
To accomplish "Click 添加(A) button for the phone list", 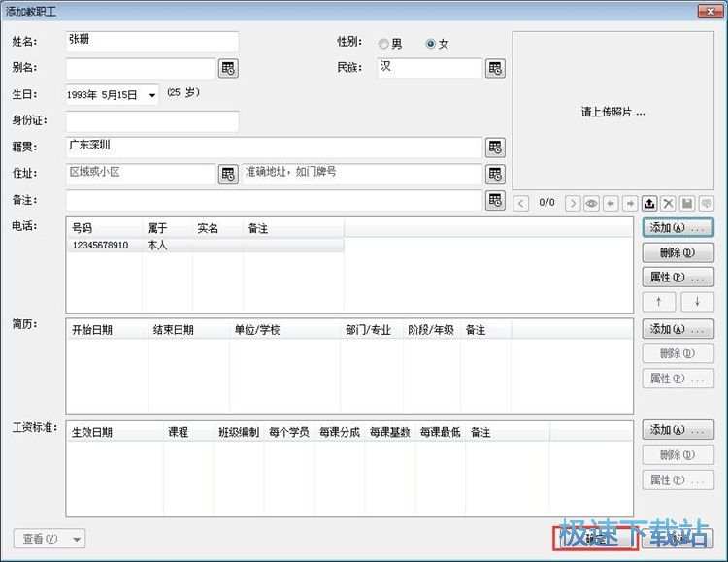I will pyautogui.click(x=678, y=228).
